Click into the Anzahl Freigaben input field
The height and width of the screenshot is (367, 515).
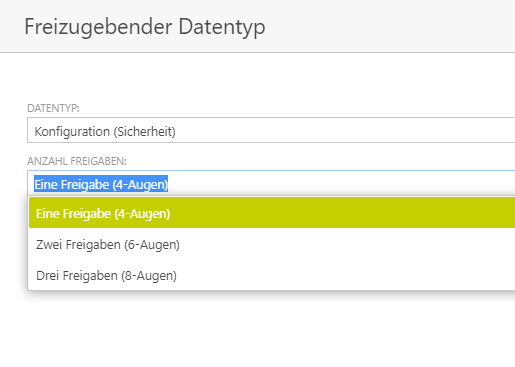point(271,183)
